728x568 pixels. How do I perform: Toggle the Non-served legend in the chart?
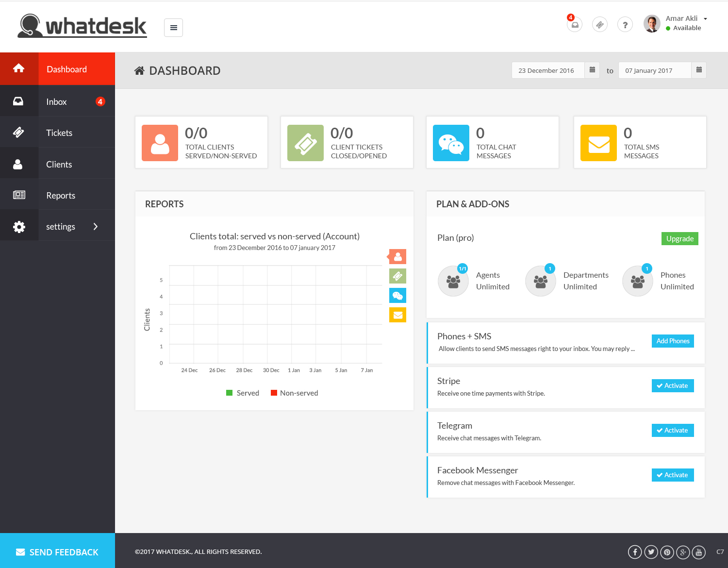(294, 393)
